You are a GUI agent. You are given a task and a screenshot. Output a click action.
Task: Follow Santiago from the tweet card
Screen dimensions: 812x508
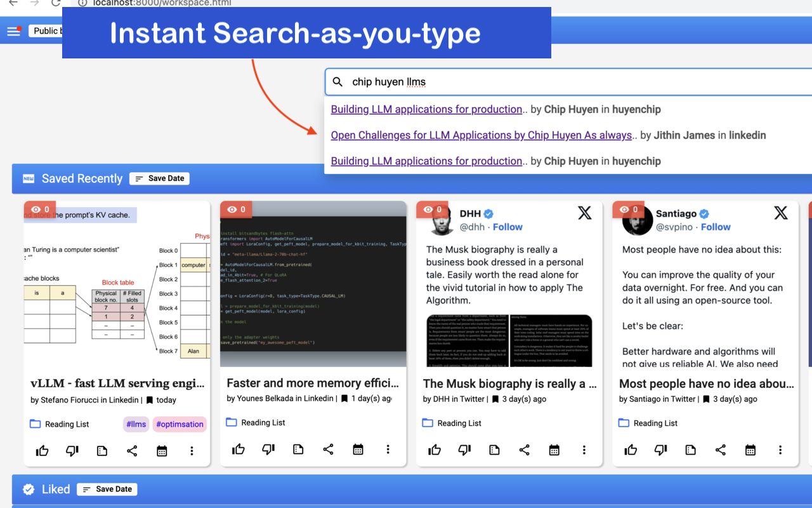716,227
